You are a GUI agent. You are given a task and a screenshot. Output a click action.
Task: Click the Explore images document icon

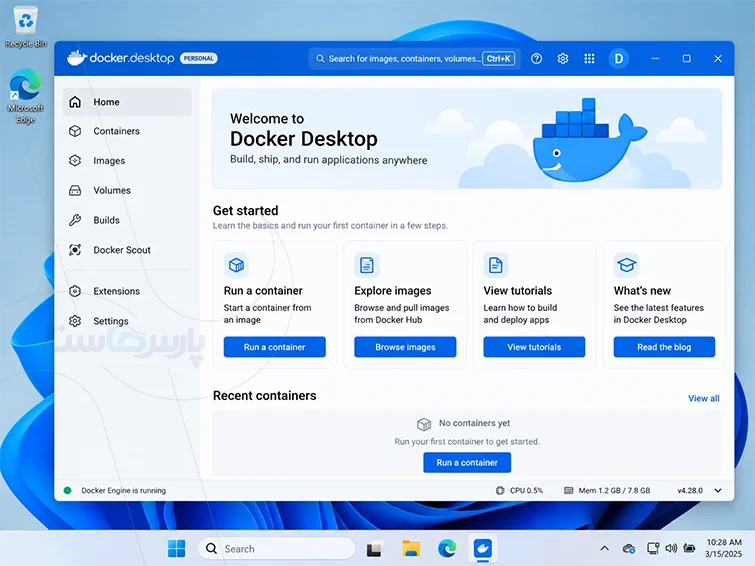point(367,265)
